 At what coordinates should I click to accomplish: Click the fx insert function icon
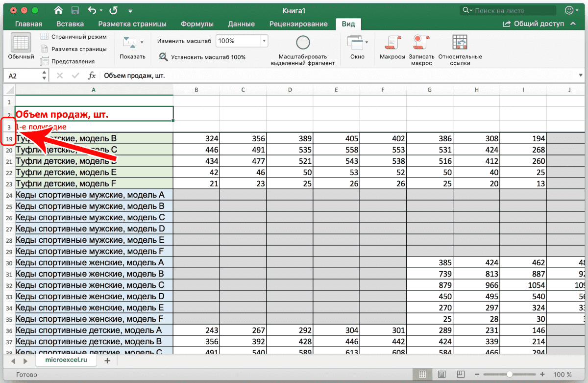92,76
